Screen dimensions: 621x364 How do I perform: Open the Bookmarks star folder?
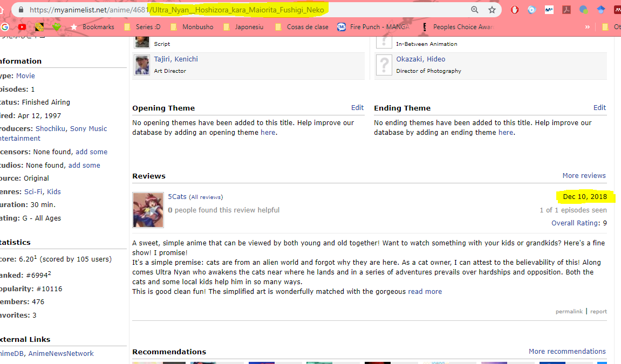click(92, 27)
